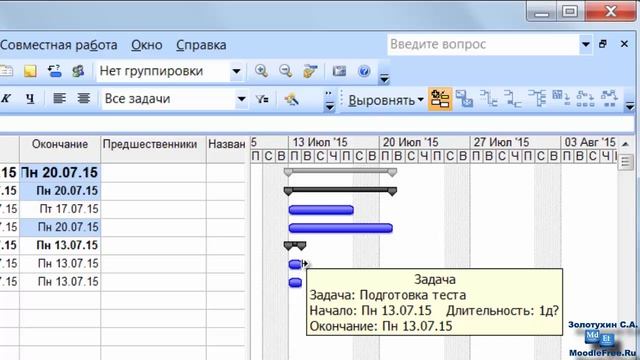Click the Copy Picture camera icon
Viewport: 640px width, 360px height.
point(339,71)
